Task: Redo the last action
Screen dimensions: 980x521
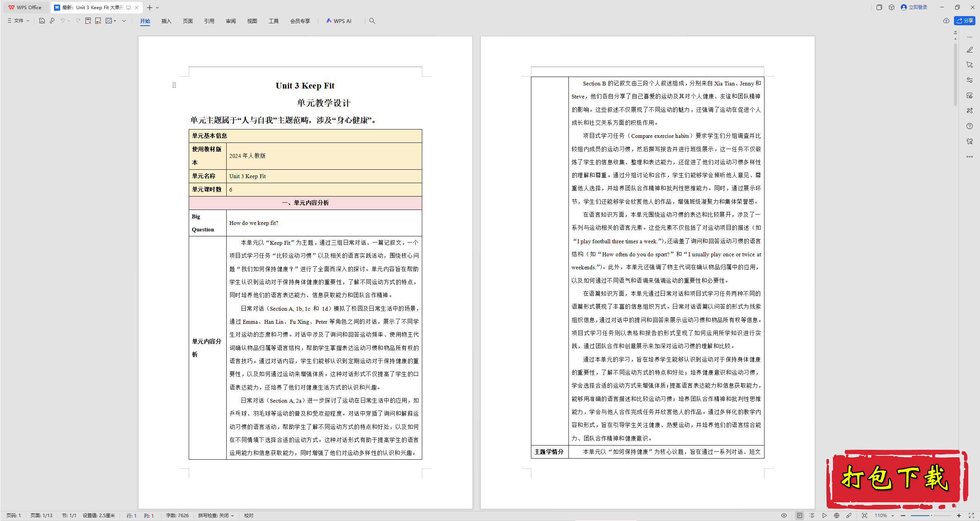Action: click(78, 21)
